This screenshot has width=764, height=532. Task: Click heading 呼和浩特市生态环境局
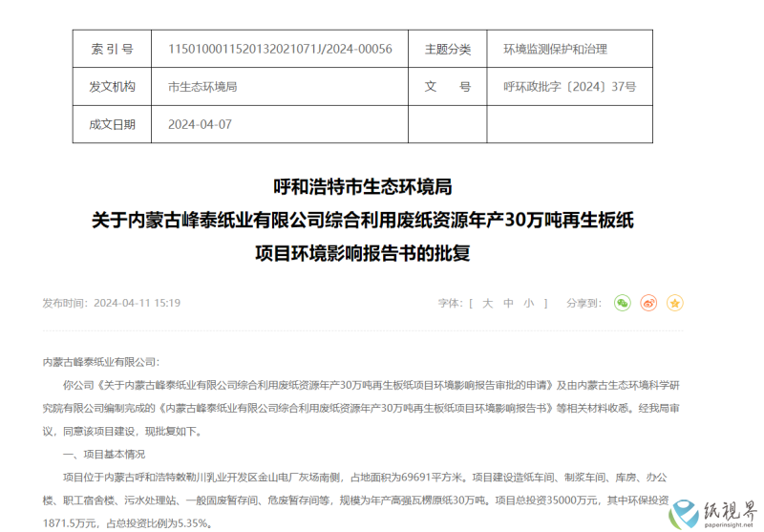click(x=363, y=186)
